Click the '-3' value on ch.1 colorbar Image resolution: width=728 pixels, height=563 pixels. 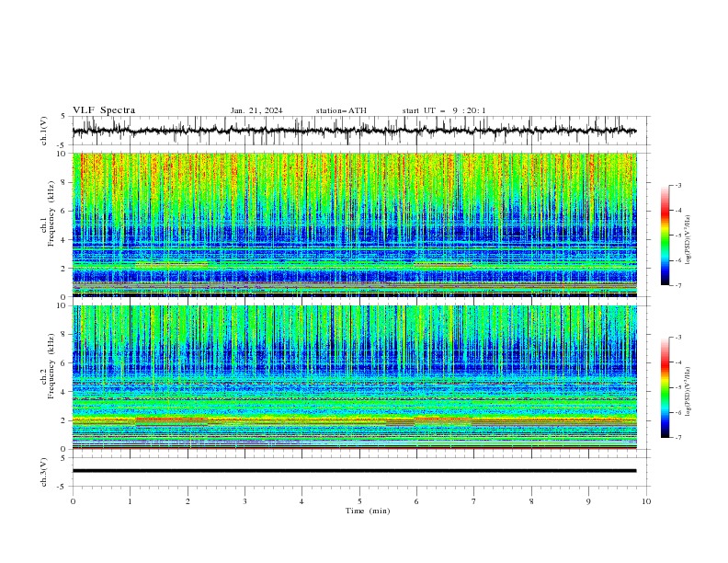[x=678, y=185]
